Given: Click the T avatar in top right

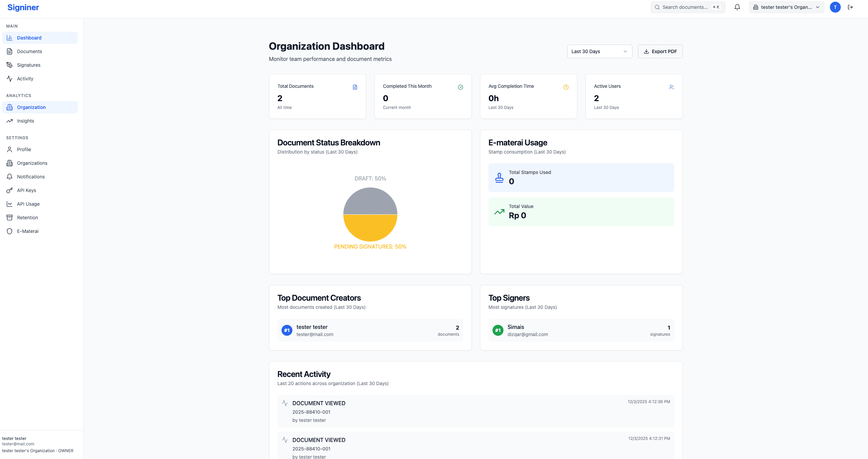Looking at the screenshot, I should 835,7.
